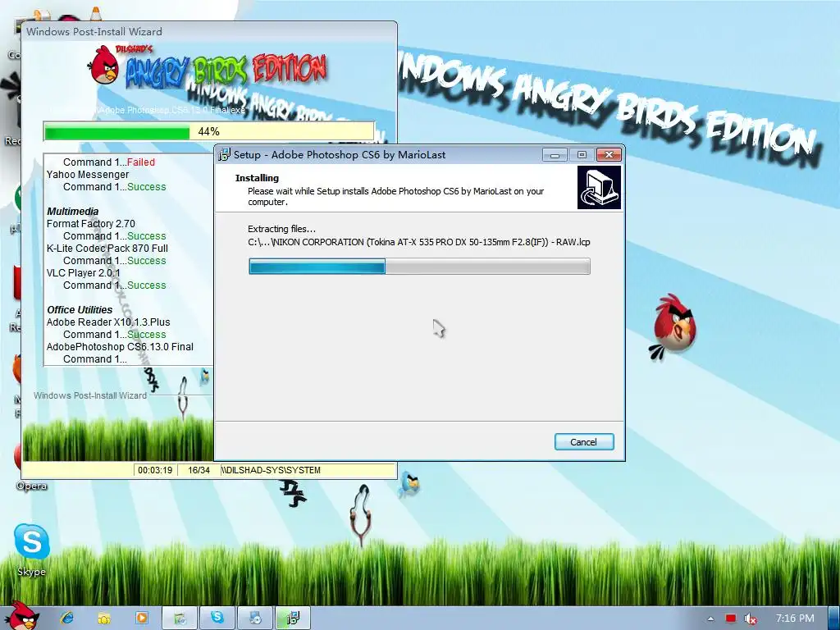The width and height of the screenshot is (840, 630).
Task: Select 'Adobe Reader X10.1.3.Plus' entry
Action: 108,322
